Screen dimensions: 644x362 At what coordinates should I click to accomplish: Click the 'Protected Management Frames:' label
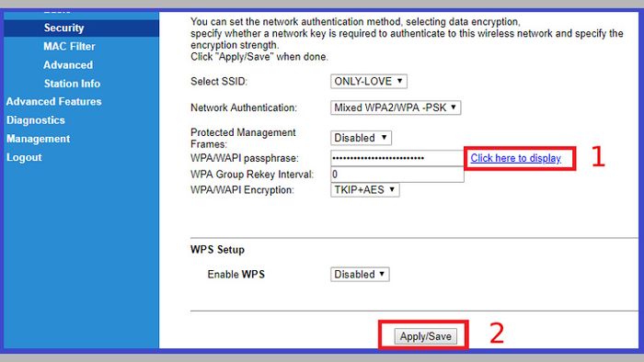[x=243, y=138]
